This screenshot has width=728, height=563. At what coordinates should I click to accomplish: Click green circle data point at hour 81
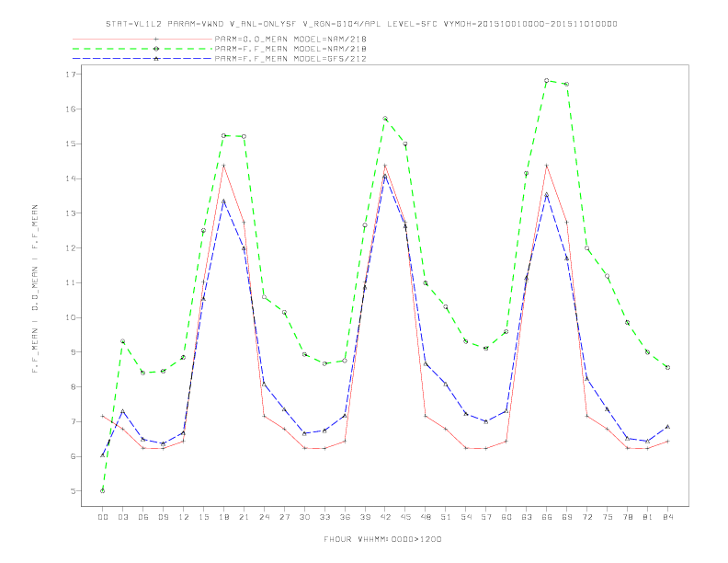click(x=648, y=352)
